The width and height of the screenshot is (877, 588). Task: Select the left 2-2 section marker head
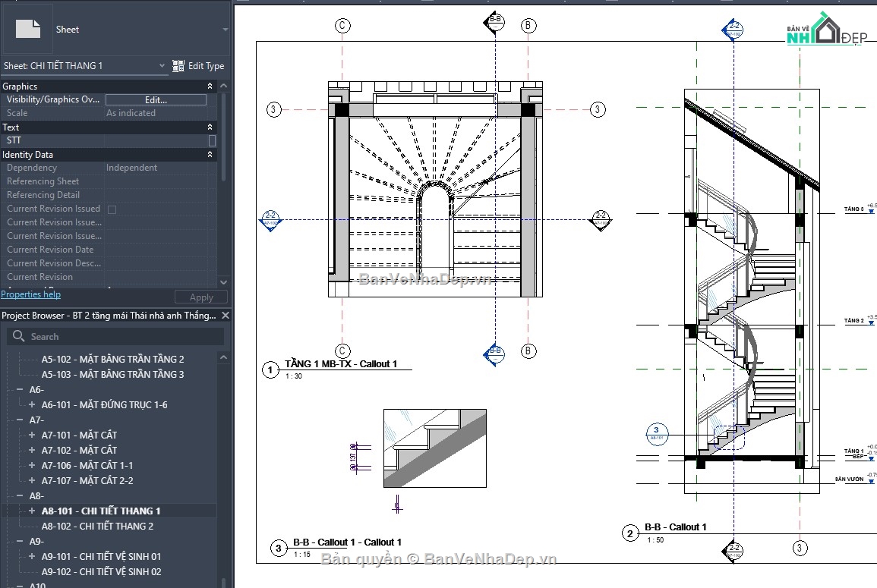270,220
